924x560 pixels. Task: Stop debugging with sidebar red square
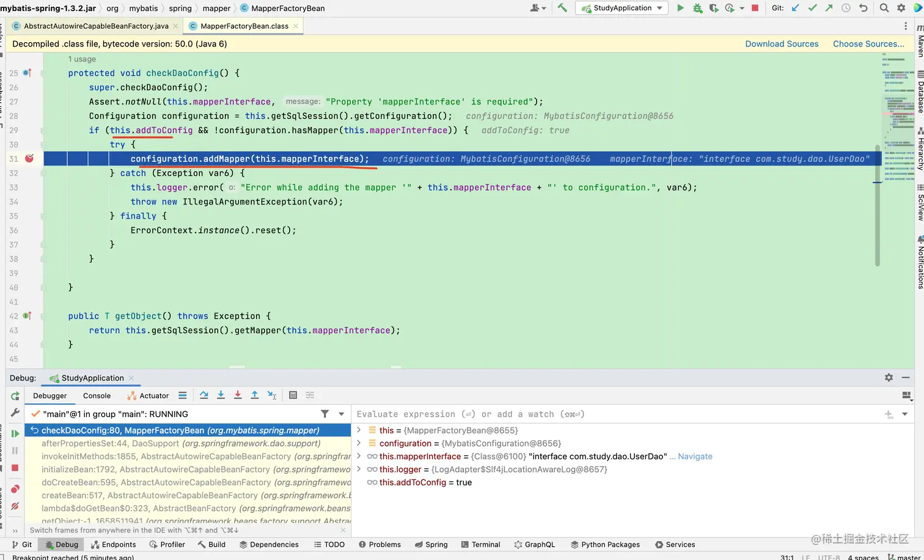point(15,468)
